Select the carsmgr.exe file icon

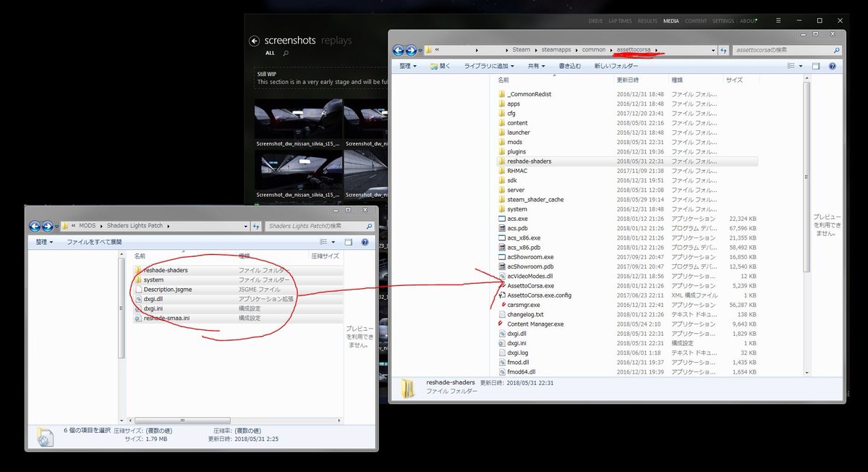(x=502, y=305)
